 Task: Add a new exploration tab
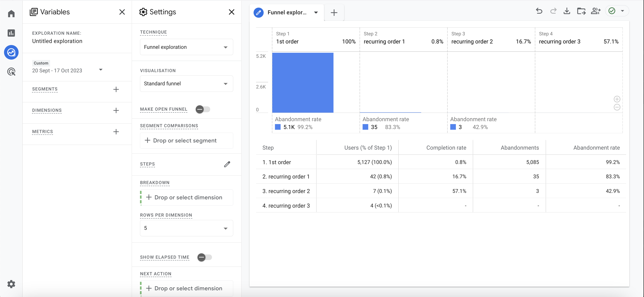[334, 13]
